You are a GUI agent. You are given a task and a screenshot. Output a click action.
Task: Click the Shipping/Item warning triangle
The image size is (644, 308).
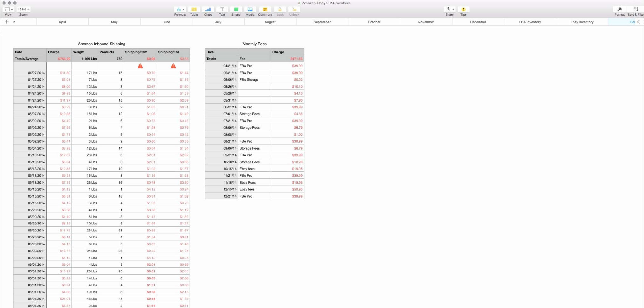[140, 66]
